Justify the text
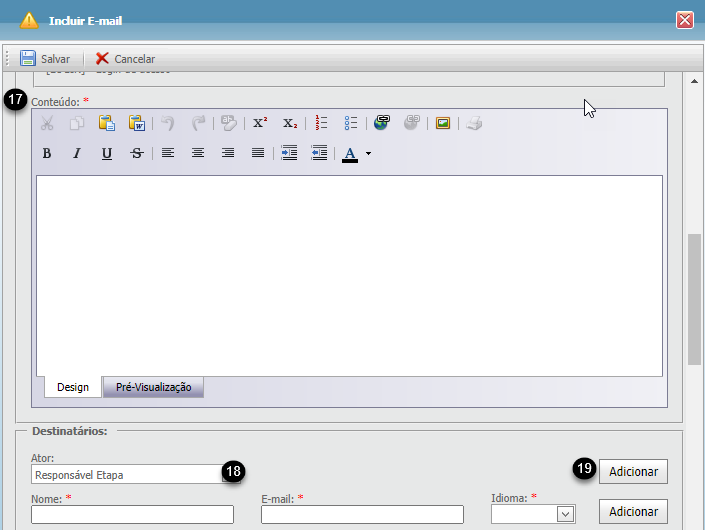This screenshot has width=705, height=530. 258,153
